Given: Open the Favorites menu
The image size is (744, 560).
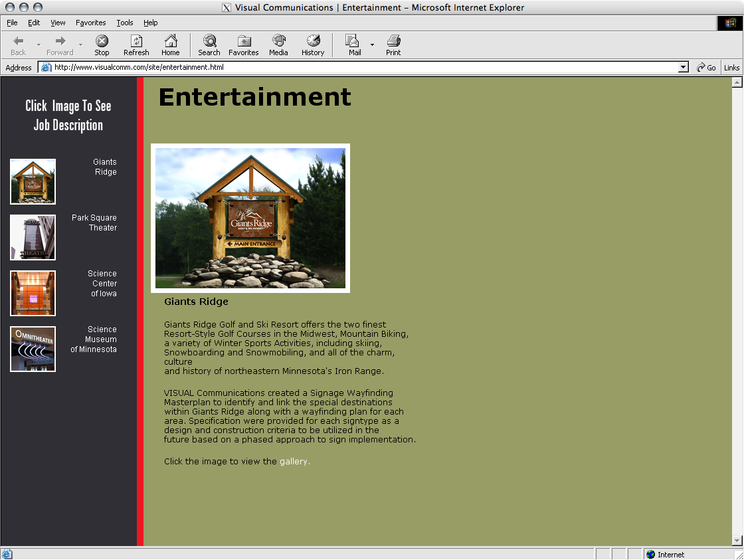Looking at the screenshot, I should (90, 23).
